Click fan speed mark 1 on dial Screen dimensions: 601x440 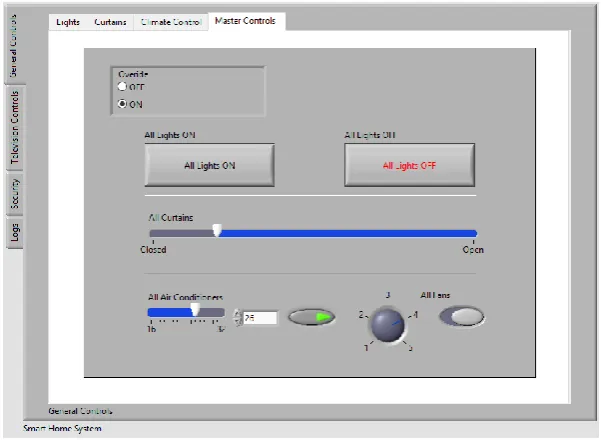point(366,348)
